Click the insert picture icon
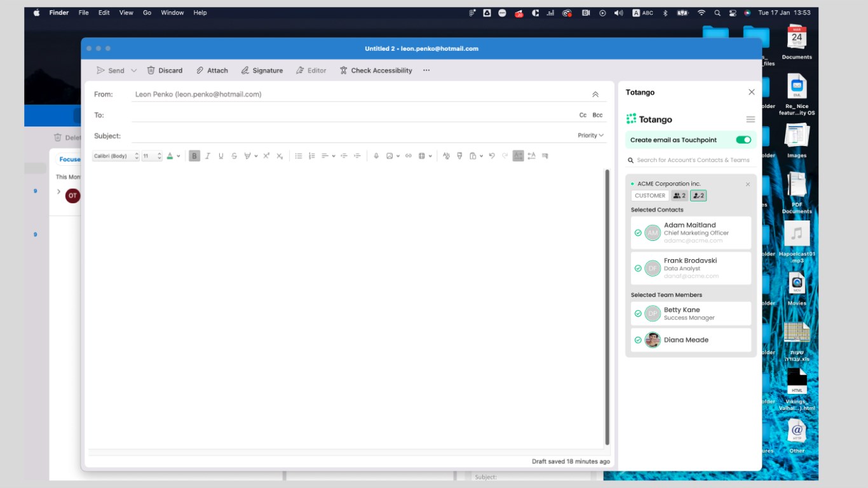 click(390, 156)
